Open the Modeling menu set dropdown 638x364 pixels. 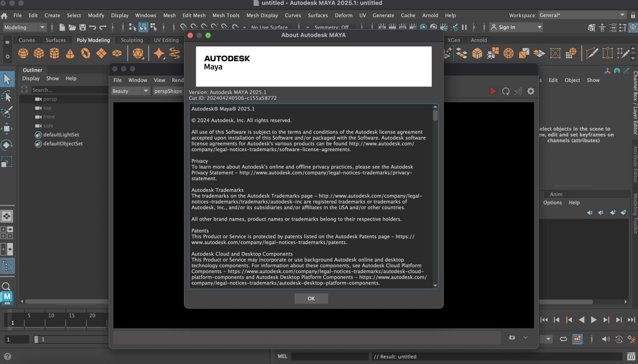click(25, 27)
